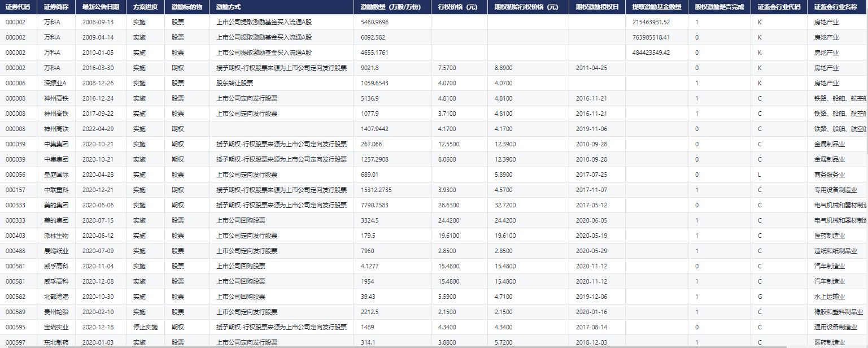Click the industry cell 橡胶和塑料制品业
Viewport: 868px width, 348px height.
pos(839,312)
